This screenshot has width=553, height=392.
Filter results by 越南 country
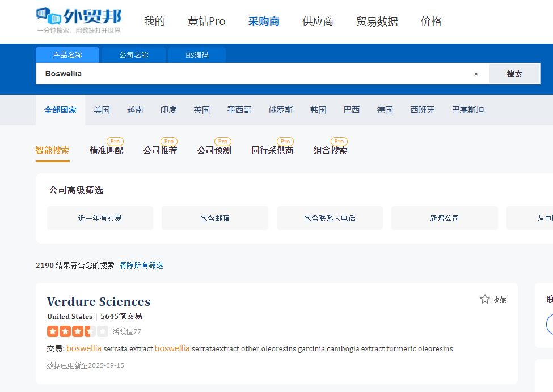tap(135, 110)
